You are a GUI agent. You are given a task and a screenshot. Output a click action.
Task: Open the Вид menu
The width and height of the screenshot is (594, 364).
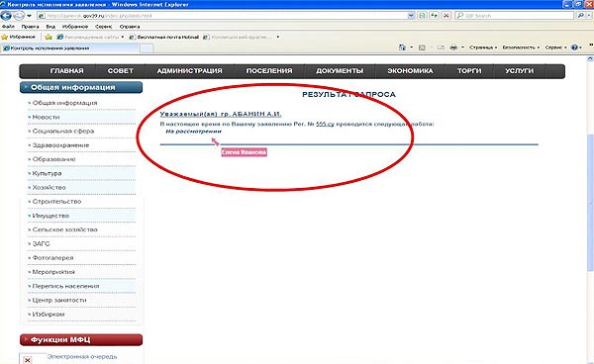click(50, 27)
